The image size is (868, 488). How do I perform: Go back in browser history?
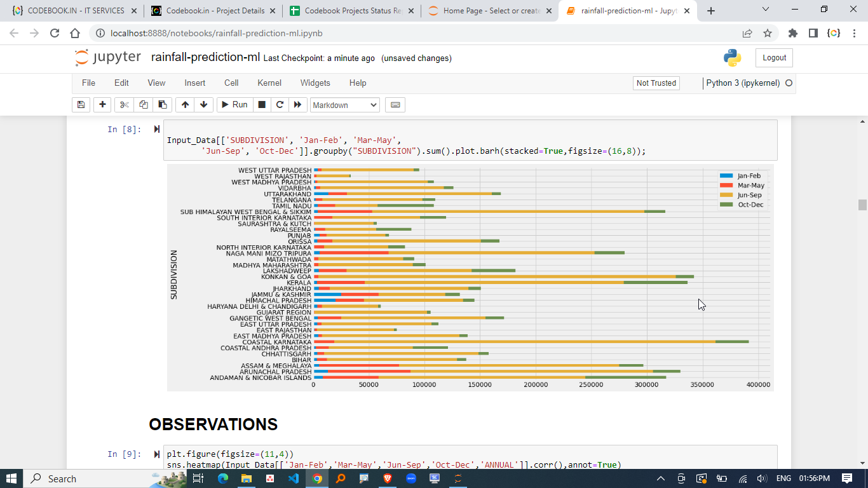14,33
